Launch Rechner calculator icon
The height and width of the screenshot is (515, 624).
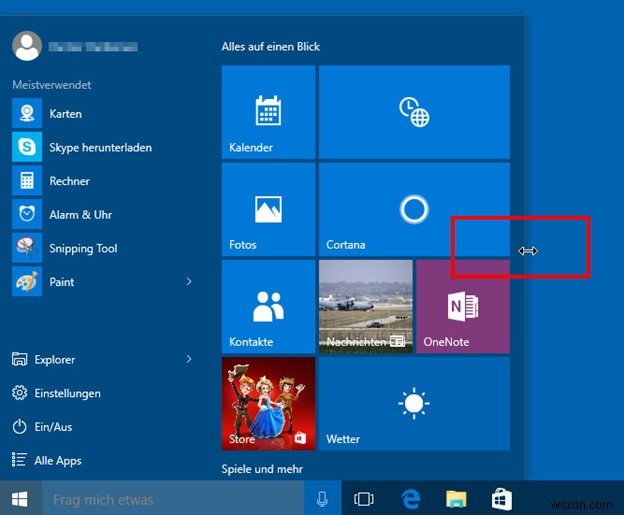coord(27,181)
